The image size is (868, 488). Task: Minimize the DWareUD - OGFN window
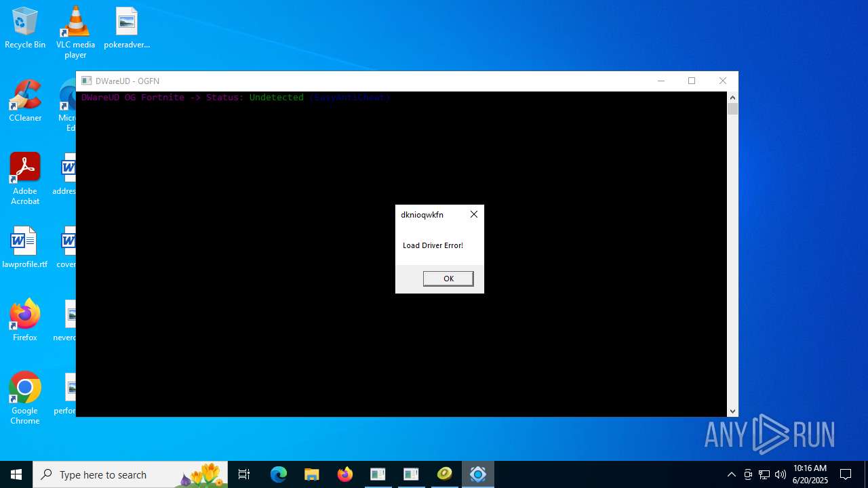click(x=661, y=81)
